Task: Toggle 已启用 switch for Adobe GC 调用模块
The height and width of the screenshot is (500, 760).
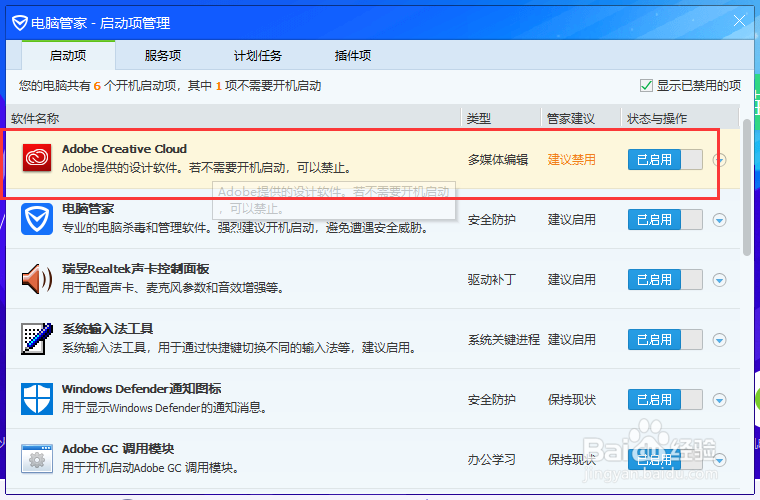Action: [665, 459]
